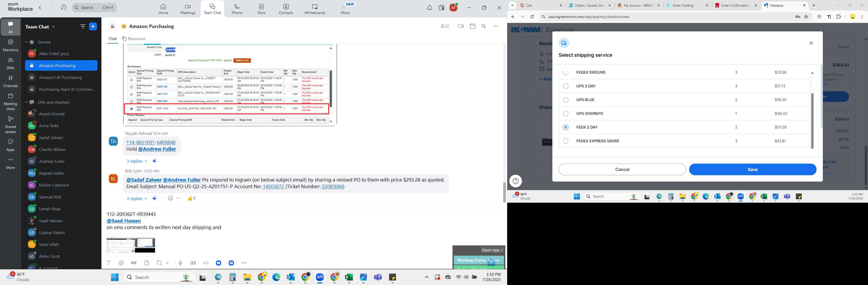868x285 pixels.
Task: Click the Zoom notifications bell icon
Action: pyautogui.click(x=430, y=8)
